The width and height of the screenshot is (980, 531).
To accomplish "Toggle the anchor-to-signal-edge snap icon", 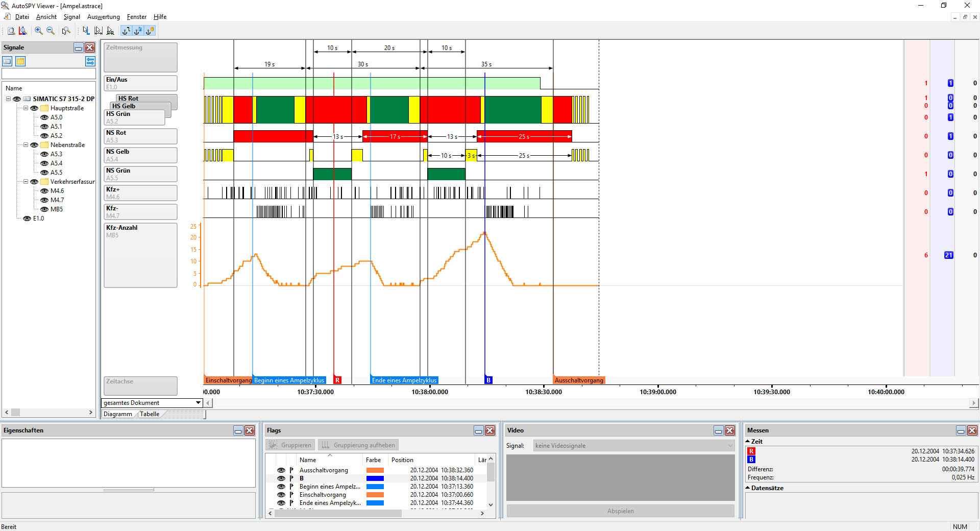I will [126, 31].
